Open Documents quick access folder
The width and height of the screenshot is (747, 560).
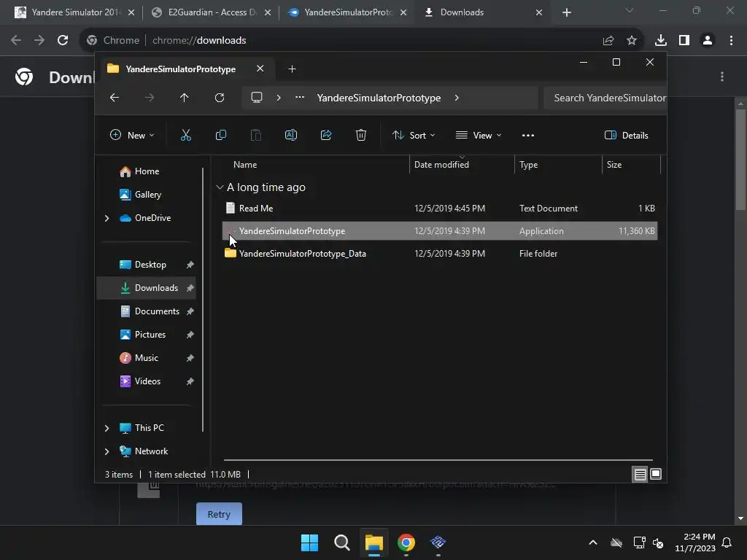158,311
